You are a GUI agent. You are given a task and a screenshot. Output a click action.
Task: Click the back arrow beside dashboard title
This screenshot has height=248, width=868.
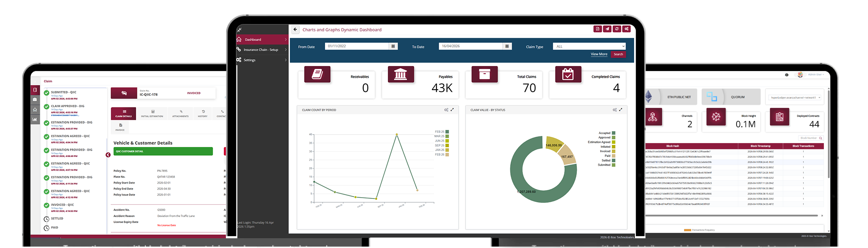(295, 30)
